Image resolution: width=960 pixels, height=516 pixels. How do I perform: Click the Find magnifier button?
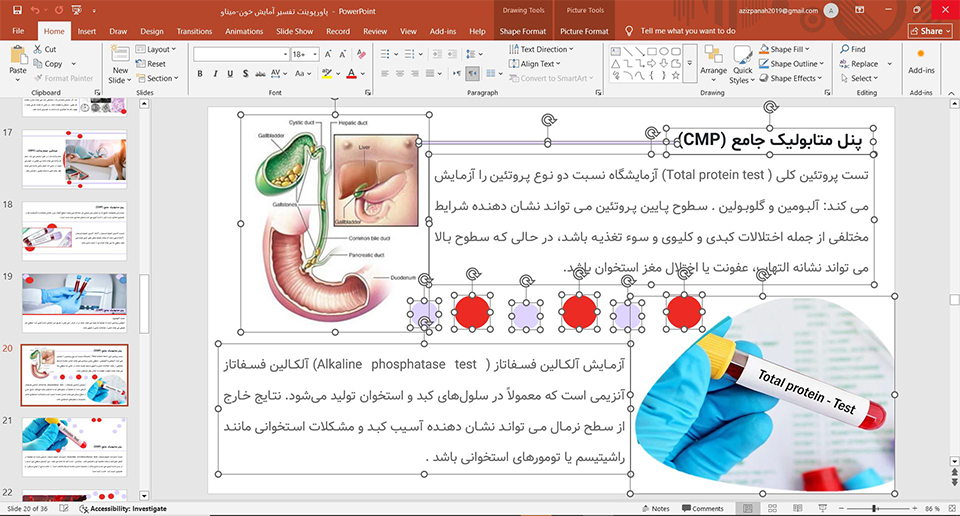pyautogui.click(x=853, y=49)
